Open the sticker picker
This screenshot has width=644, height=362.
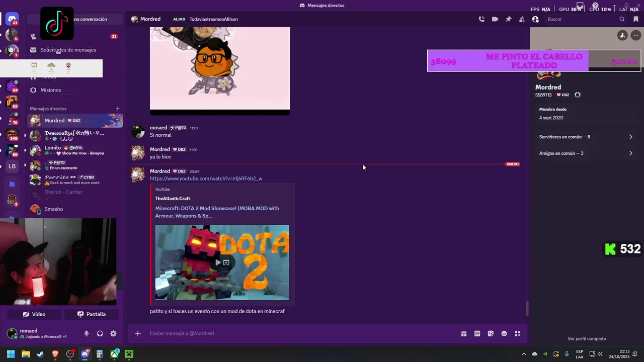coord(491,333)
